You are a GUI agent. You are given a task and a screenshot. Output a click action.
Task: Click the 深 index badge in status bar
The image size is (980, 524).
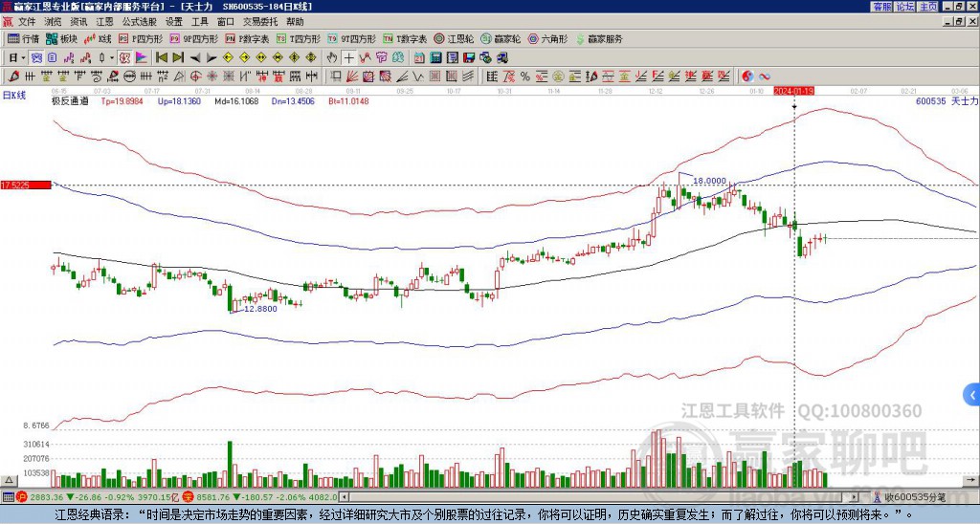point(187,497)
